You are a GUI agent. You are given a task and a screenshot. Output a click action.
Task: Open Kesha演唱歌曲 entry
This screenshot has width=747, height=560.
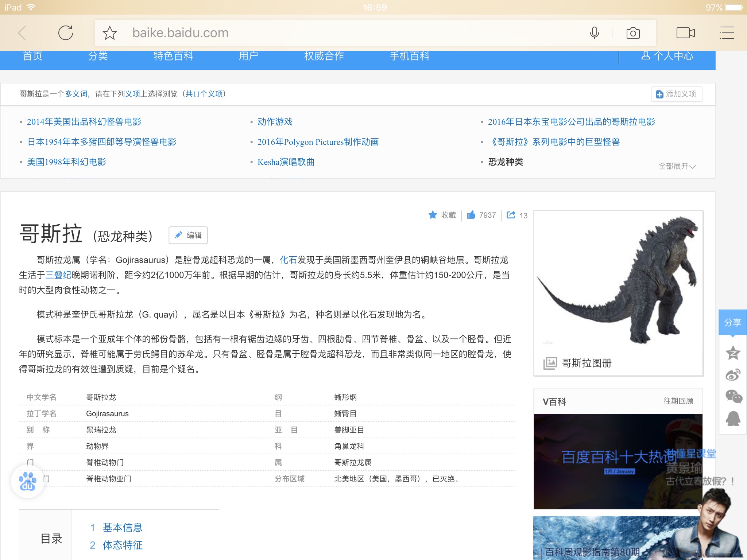tap(286, 162)
